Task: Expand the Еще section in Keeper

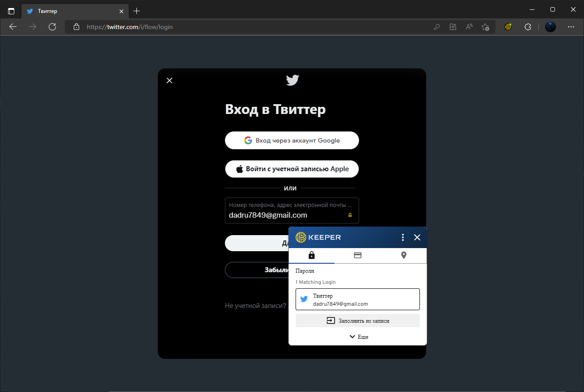Action: click(x=359, y=337)
